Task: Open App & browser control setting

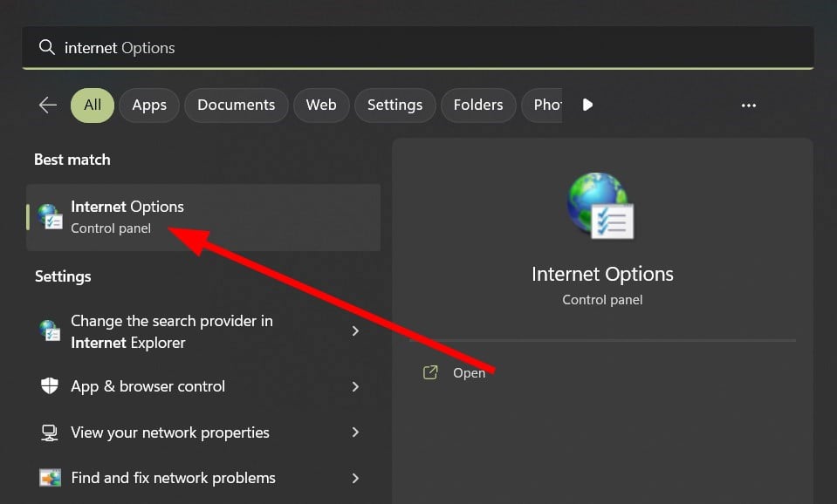Action: 203,386
